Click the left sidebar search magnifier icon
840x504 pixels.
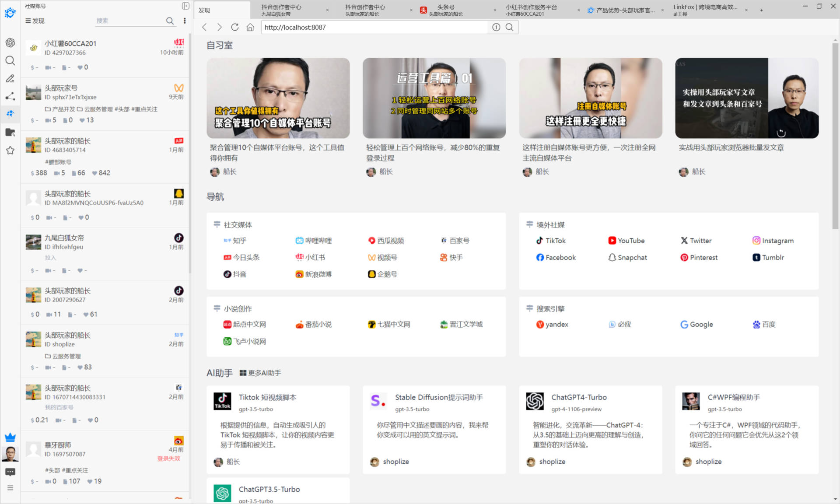click(10, 60)
